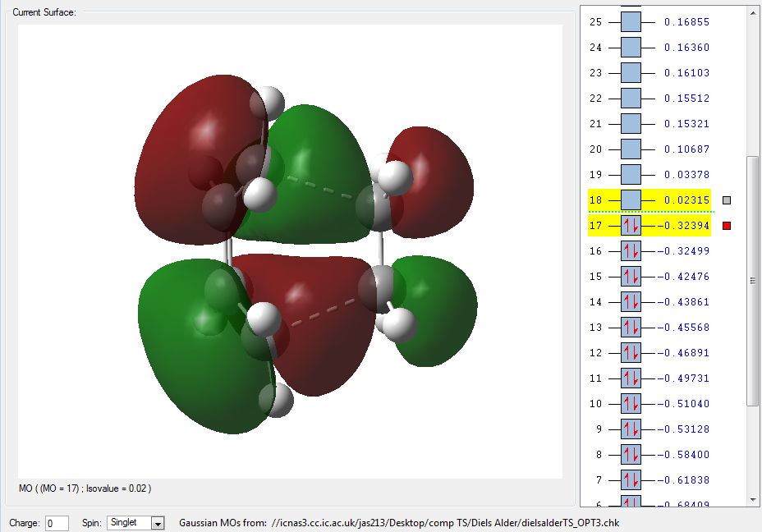Click orbital number label 25
762x532 pixels.
(596, 22)
